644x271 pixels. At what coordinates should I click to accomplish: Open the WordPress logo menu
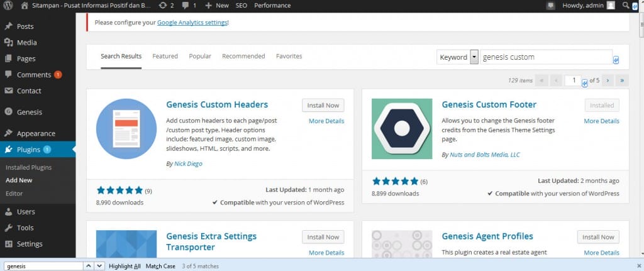pos(8,5)
